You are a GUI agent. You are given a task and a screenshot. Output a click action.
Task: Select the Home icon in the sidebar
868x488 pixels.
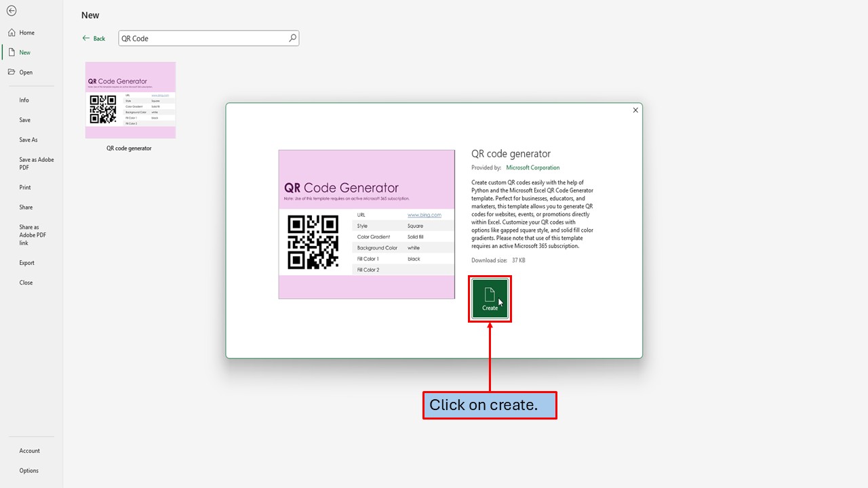tap(22, 32)
